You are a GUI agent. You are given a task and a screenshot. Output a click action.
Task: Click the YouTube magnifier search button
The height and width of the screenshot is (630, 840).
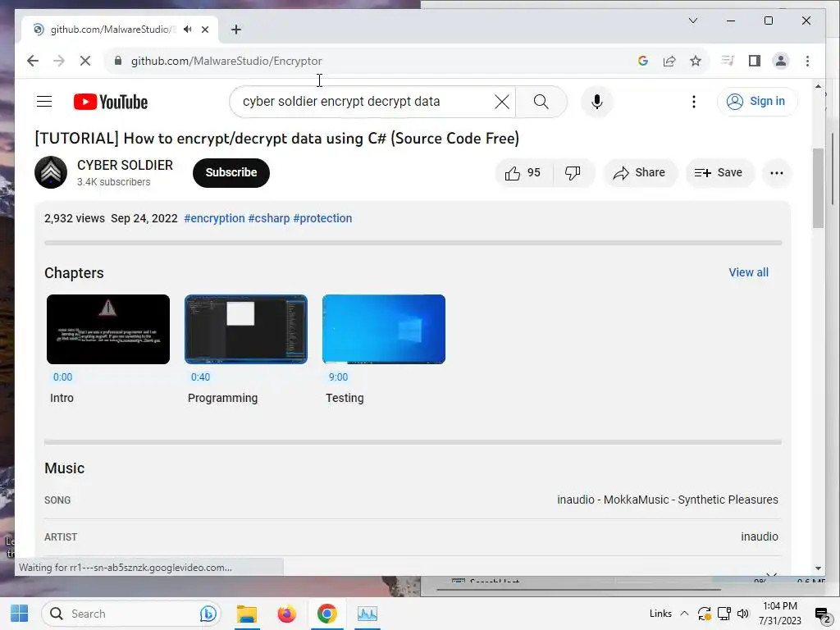pos(541,102)
